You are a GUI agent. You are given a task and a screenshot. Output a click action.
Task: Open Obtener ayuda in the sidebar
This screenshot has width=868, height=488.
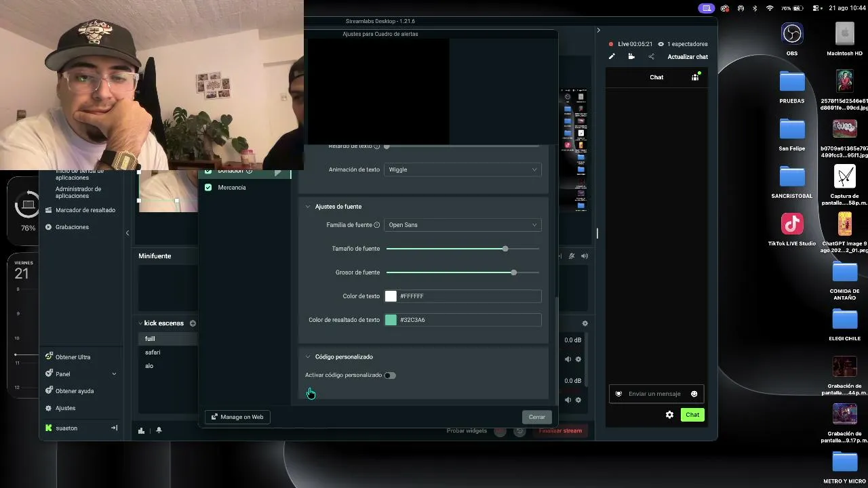pos(75,391)
